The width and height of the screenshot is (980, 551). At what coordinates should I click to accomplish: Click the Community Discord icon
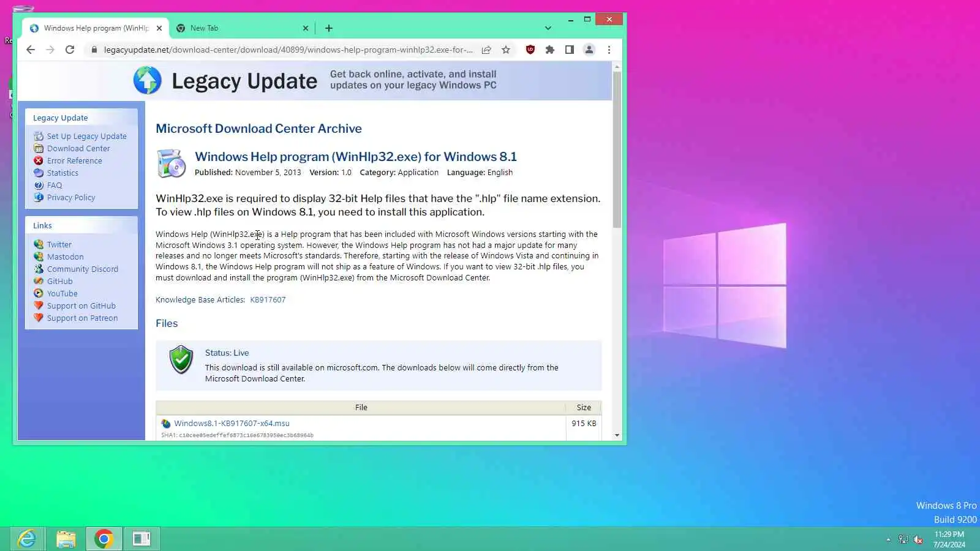pyautogui.click(x=39, y=269)
